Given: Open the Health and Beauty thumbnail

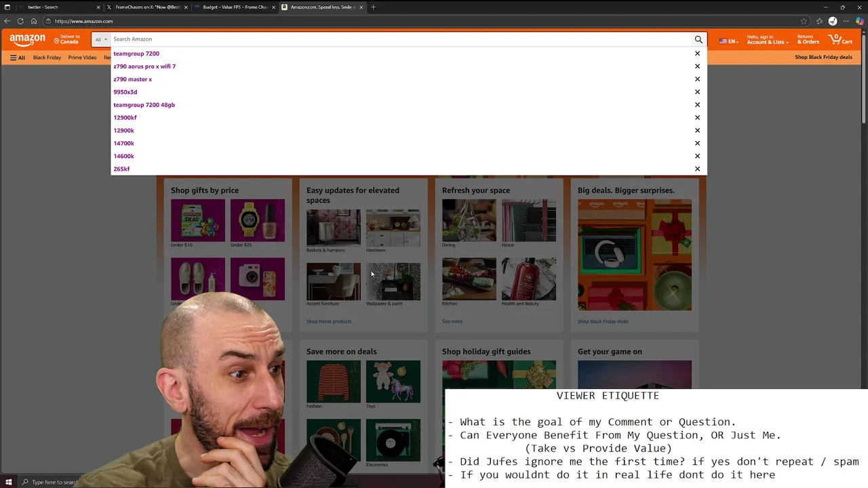Looking at the screenshot, I should tap(528, 279).
